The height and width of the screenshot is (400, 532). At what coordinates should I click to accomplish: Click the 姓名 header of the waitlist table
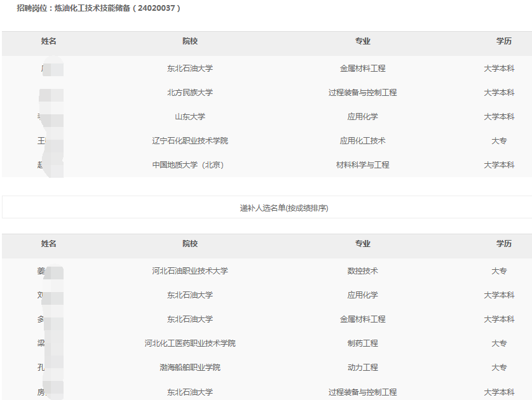(x=49, y=245)
